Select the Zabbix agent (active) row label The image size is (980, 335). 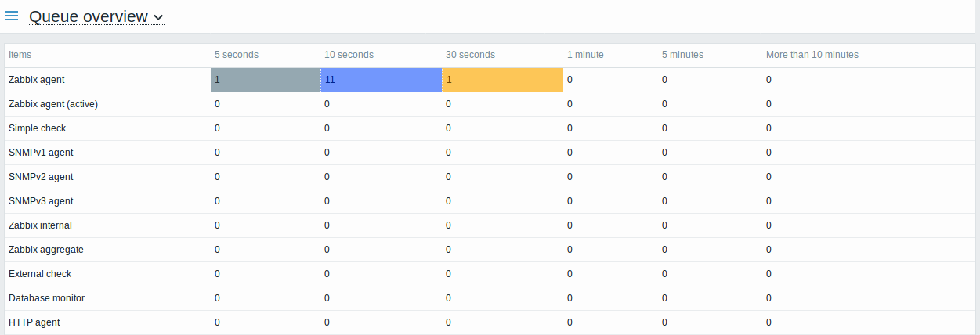[x=52, y=104]
